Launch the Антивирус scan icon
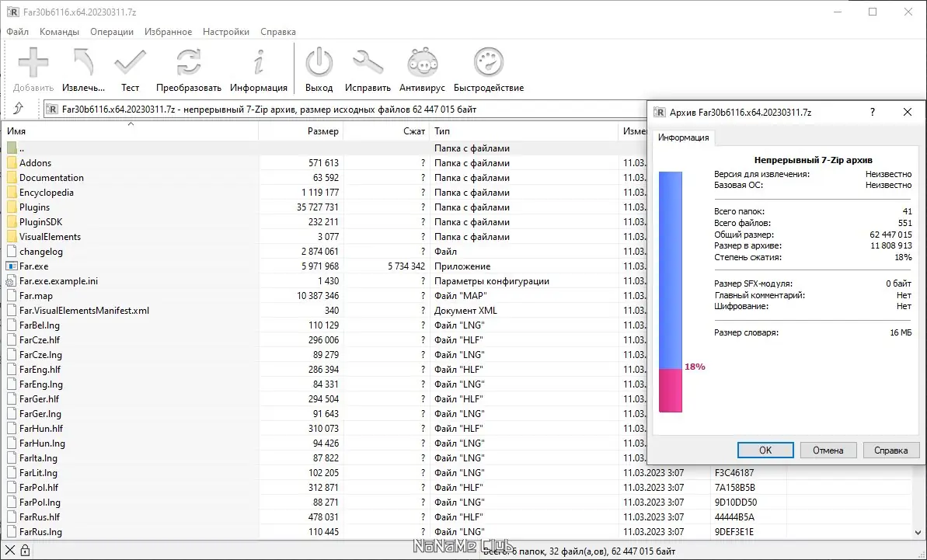Viewport: 927px width, 560px height. pyautogui.click(x=420, y=62)
